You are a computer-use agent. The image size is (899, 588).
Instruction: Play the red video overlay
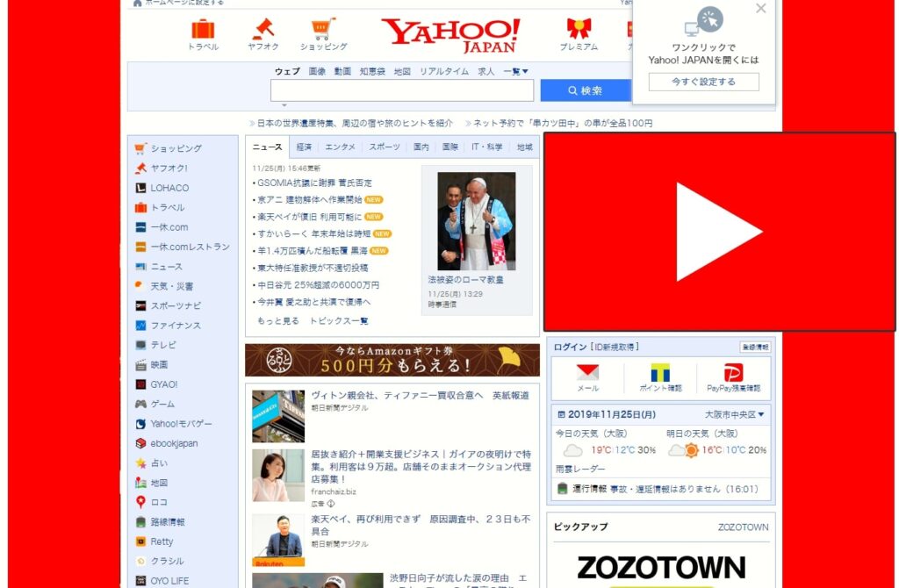(x=719, y=232)
